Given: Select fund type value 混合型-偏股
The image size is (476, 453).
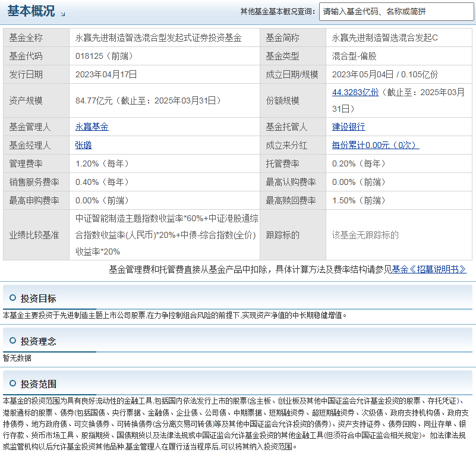Looking at the screenshot, I should pyautogui.click(x=354, y=56).
